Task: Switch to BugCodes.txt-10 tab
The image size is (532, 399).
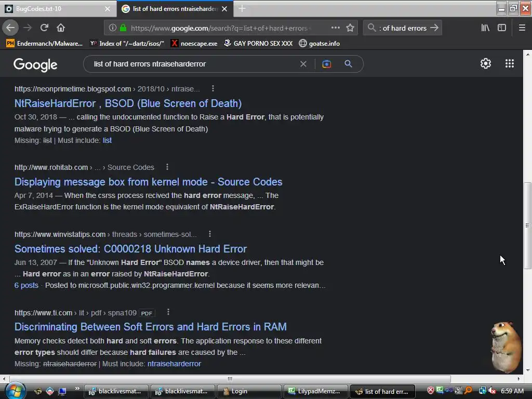Action: pos(58,8)
